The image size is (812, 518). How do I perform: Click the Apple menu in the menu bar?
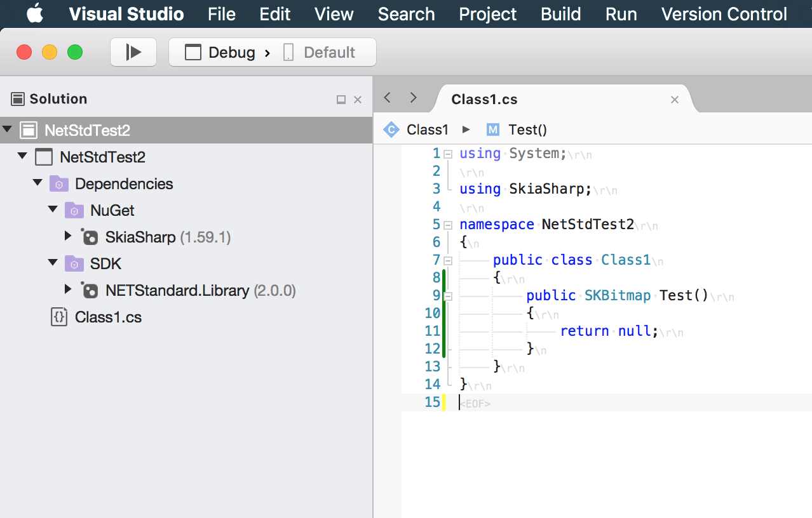[x=34, y=14]
